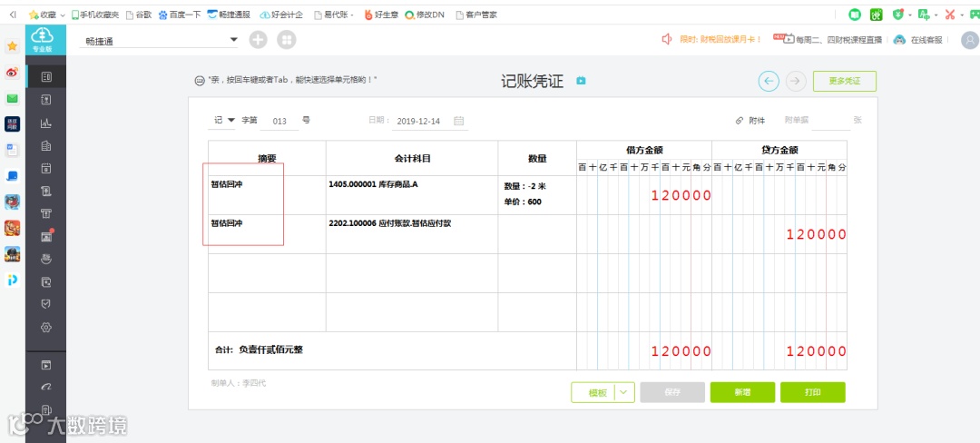Screen dimensions: 980x443
Task: Select 2202.100006 应付账款.暂估应付款 account cell
Action: 412,233
